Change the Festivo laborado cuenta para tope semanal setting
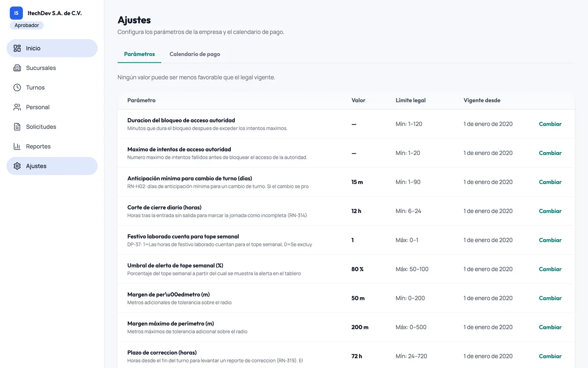Image resolution: width=588 pixels, height=368 pixels. click(x=550, y=240)
